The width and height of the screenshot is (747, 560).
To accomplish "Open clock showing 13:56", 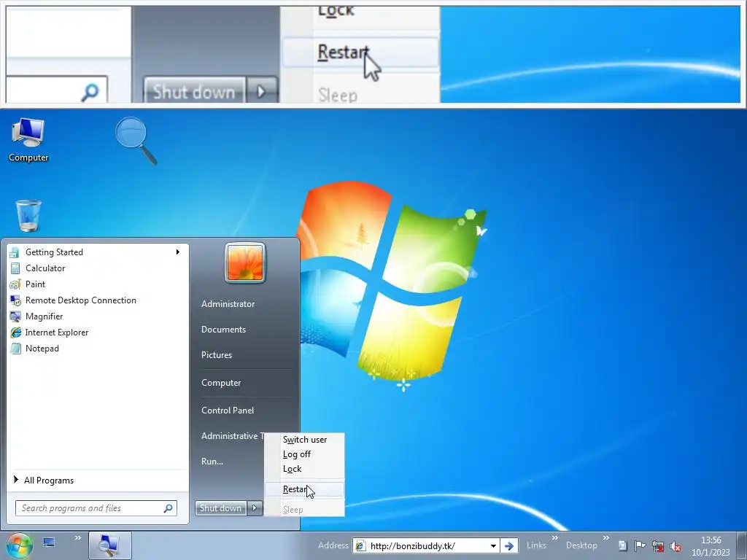I will click(711, 546).
